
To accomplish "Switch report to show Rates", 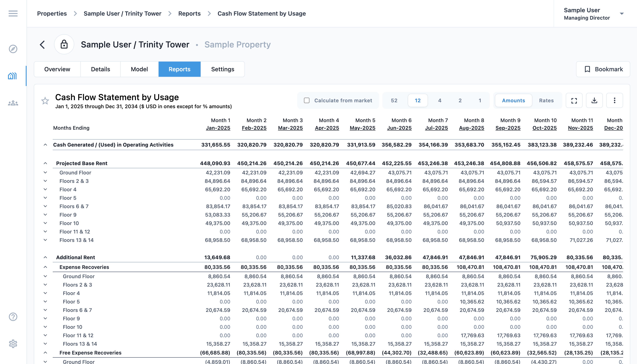I will (x=546, y=100).
